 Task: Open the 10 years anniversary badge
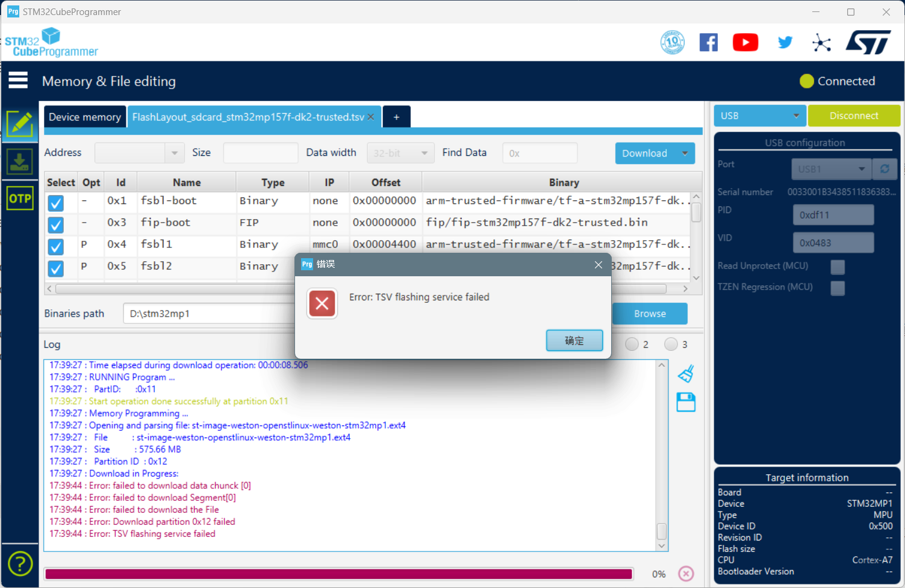pos(673,42)
